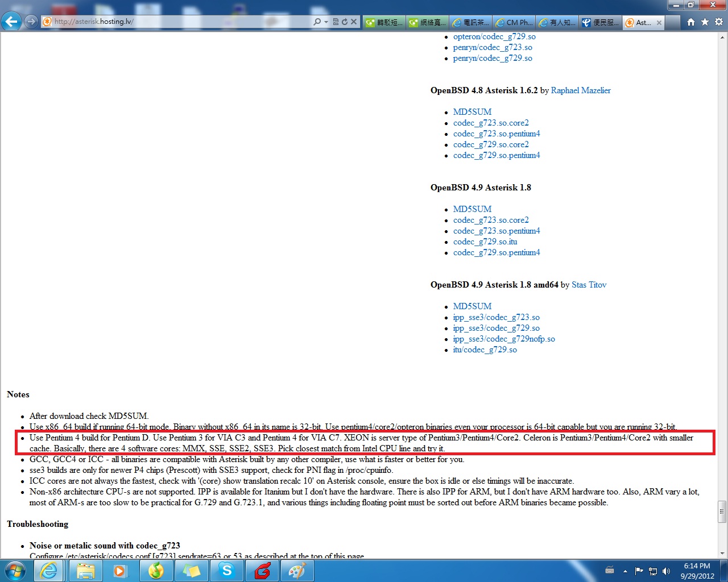
Task: Open the opteron/codec_g729.so link
Action: pos(494,36)
